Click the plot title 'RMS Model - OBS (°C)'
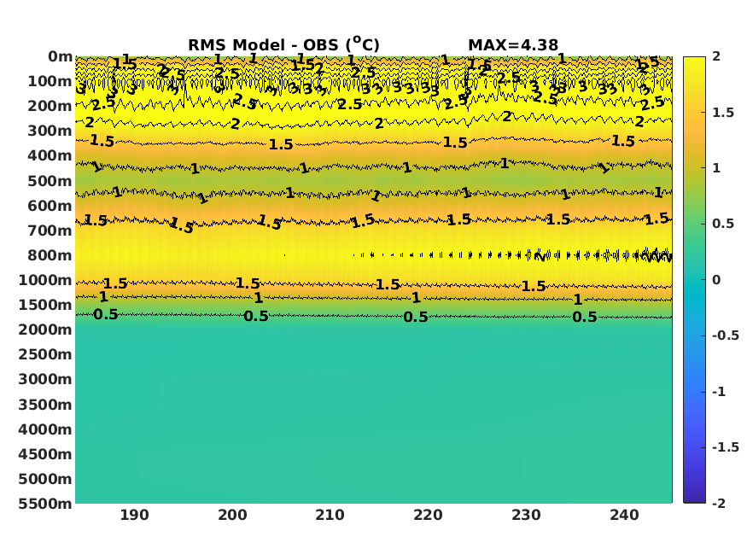747x560 pixels. [x=283, y=44]
